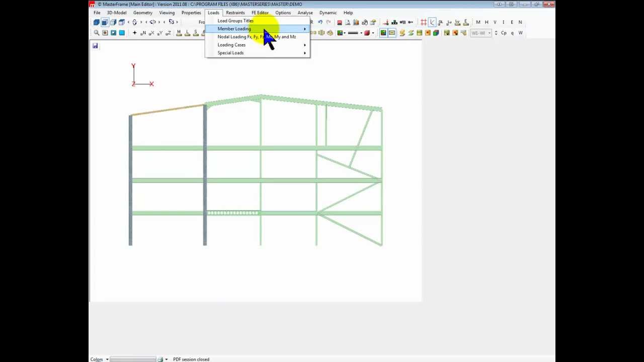Open the 3D-Model menu
Viewport: 644px width, 362px height.
117,13
